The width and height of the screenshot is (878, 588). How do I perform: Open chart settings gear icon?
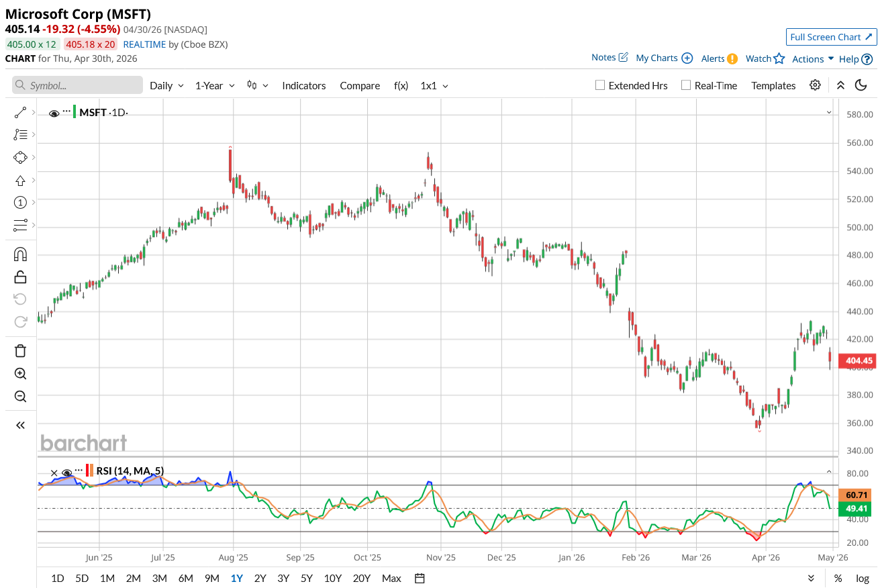pyautogui.click(x=815, y=85)
